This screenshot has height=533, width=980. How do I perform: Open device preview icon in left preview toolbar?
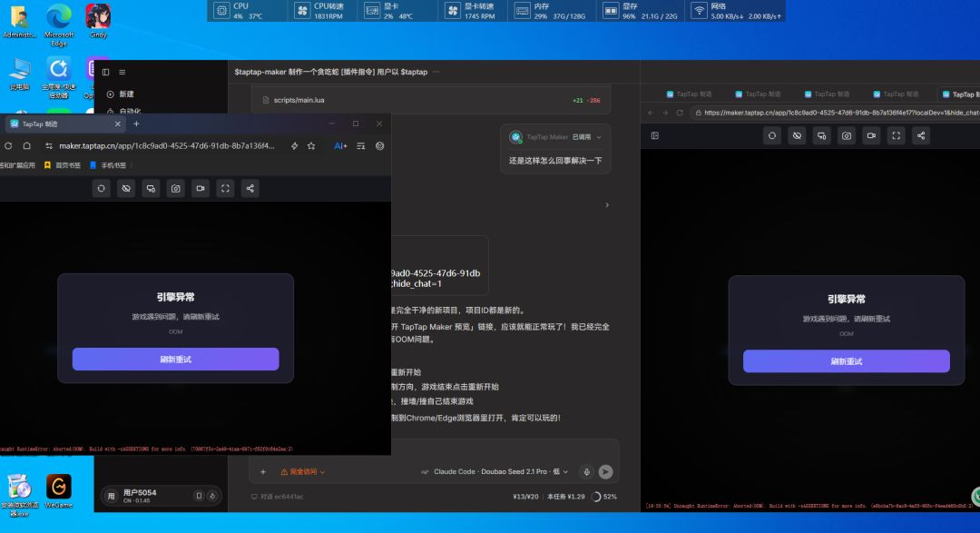(151, 188)
